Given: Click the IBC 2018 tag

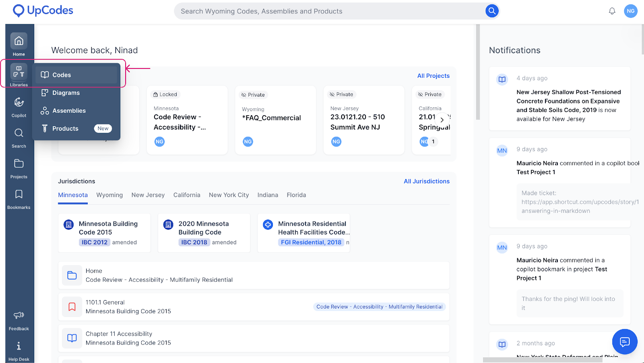Looking at the screenshot, I should coord(194,242).
